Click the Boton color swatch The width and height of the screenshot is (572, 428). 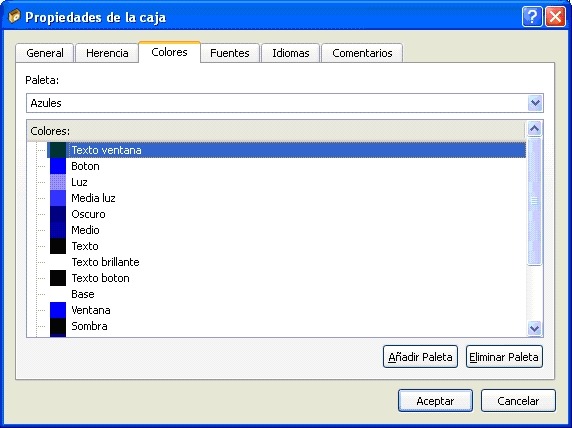[x=58, y=166]
